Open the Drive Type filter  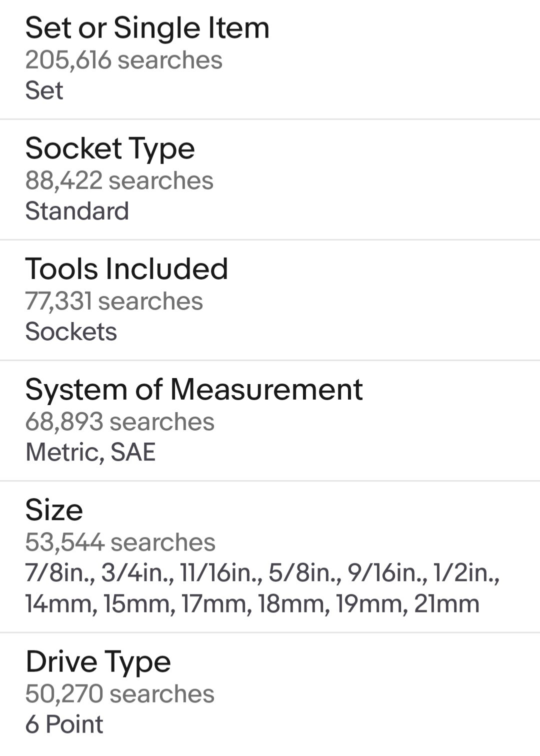(x=270, y=694)
